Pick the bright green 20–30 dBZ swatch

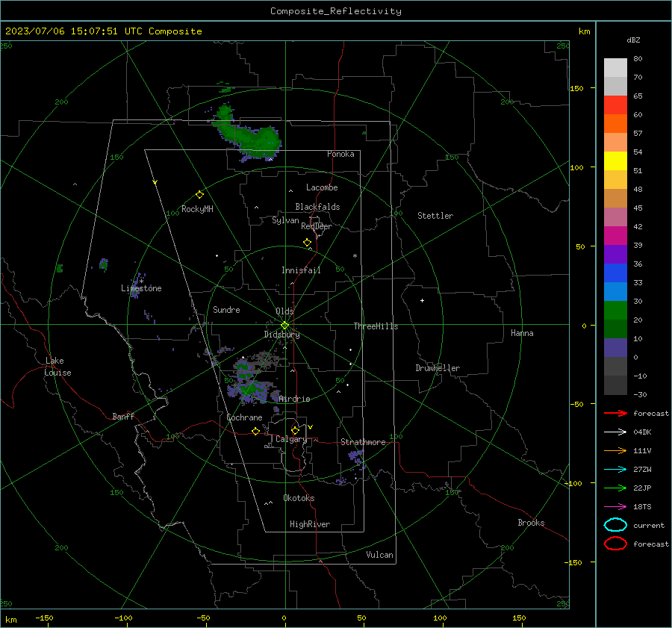point(615,311)
